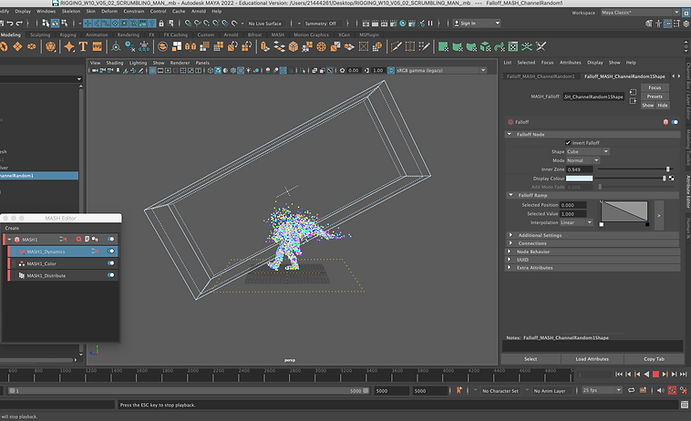The image size is (691, 421).
Task: Toggle MASH1 network enable switch
Action: pos(111,239)
